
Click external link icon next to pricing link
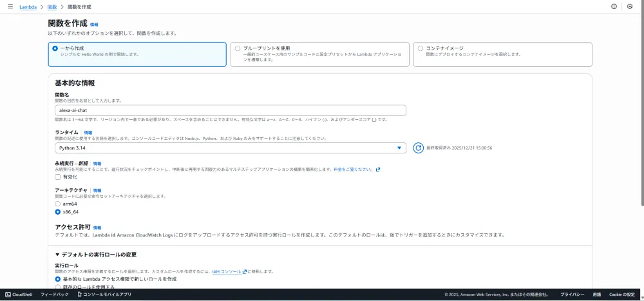click(x=378, y=170)
